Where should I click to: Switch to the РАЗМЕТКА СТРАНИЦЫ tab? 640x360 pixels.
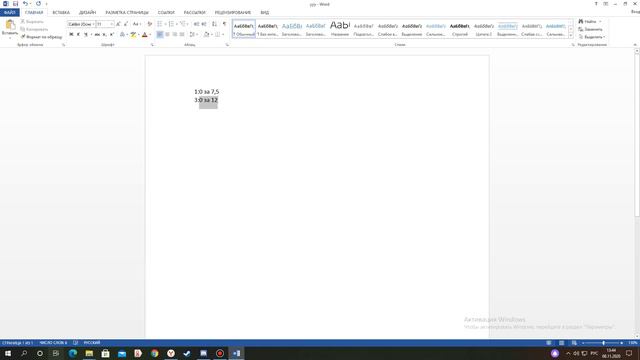tap(127, 13)
